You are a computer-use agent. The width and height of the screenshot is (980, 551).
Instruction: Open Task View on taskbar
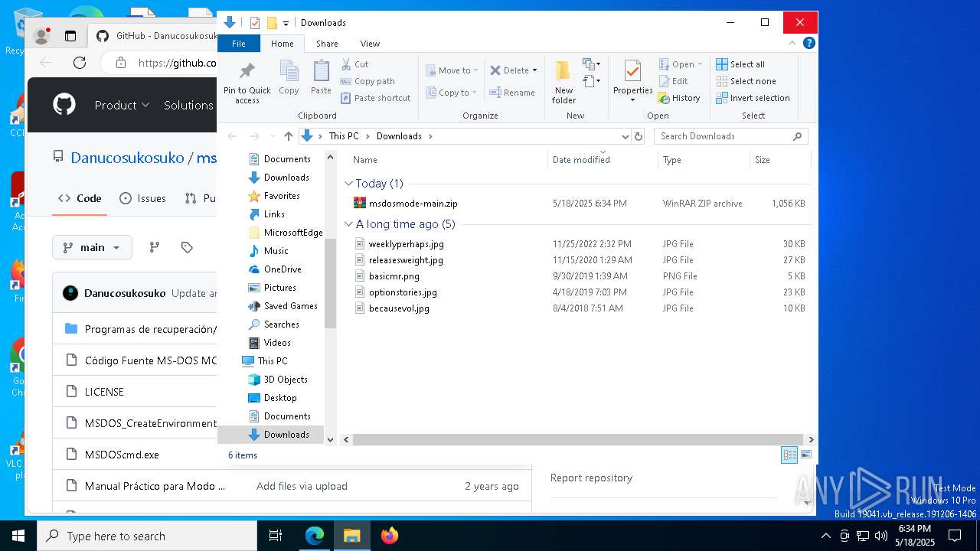click(276, 536)
